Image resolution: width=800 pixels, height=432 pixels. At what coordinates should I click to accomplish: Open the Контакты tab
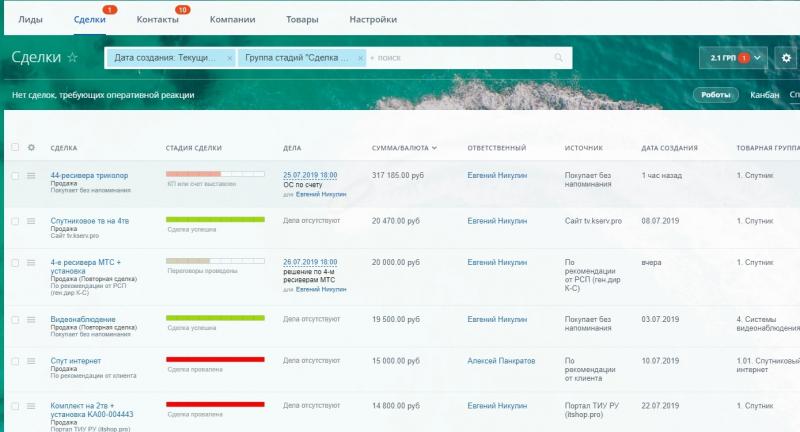pos(158,19)
